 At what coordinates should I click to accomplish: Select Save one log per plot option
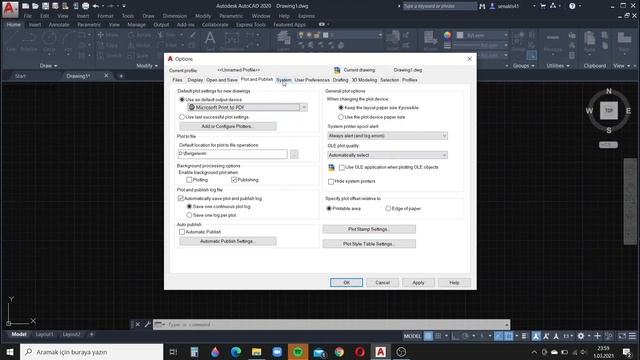point(189,215)
